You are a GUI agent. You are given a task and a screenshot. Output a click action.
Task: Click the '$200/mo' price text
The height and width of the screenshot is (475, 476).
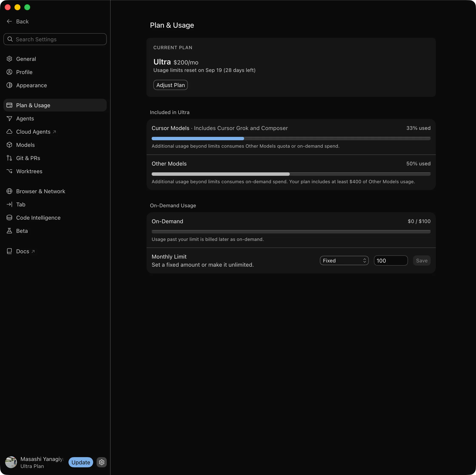click(186, 62)
